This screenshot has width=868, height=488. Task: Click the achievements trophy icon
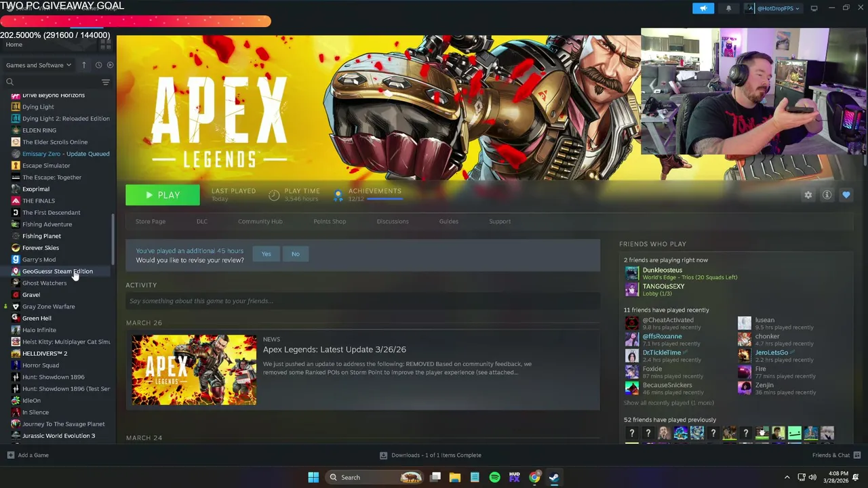[x=338, y=195]
